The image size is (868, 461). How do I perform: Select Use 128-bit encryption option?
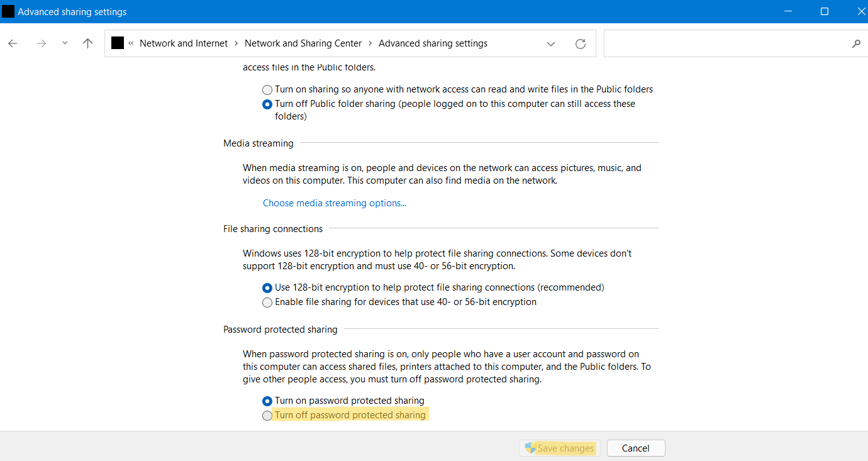(267, 288)
